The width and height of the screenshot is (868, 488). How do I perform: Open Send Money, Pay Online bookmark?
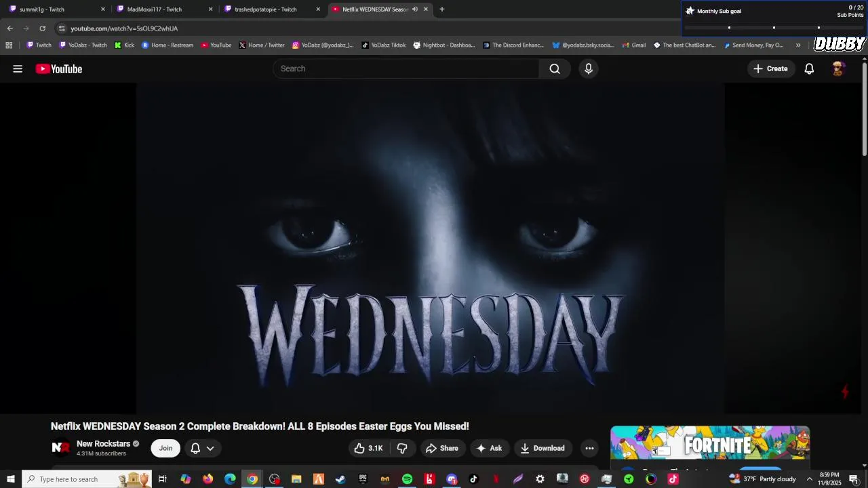pos(753,45)
